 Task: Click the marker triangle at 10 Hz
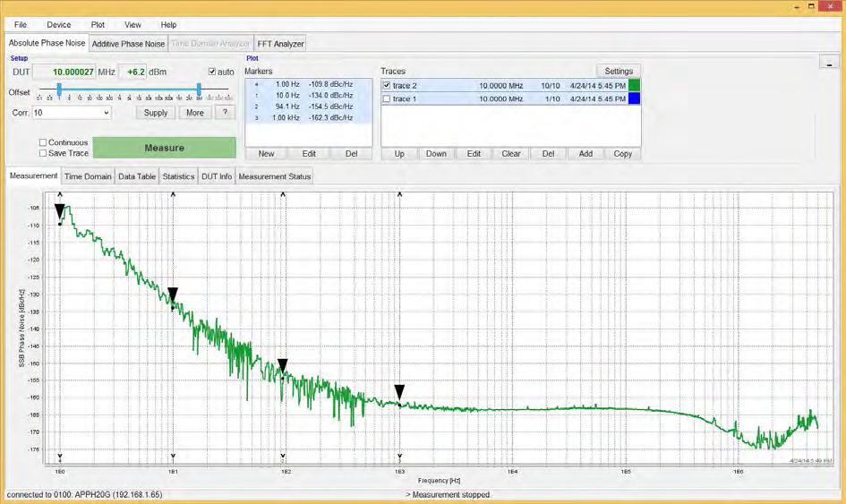[x=173, y=295]
